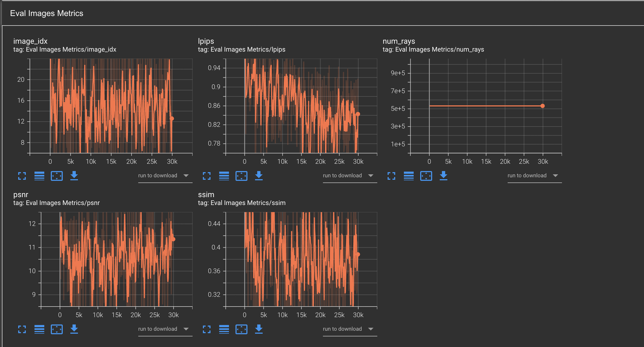This screenshot has width=644, height=347.
Task: Fit the lpips chart to data
Action: tap(241, 176)
